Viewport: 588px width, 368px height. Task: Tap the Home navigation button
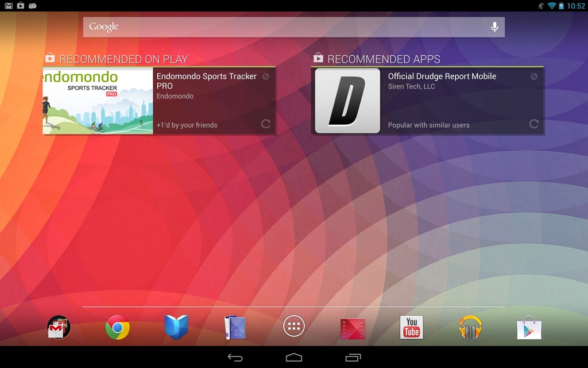(293, 357)
